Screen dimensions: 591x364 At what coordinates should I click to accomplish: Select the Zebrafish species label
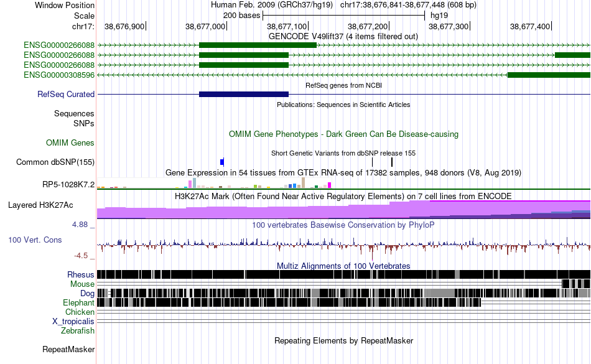pos(78,331)
